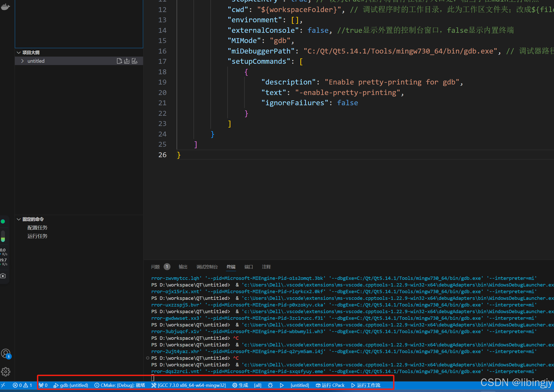This screenshot has width=554, height=392.
Task: Expand the untitled project tree node
Action: pos(23,61)
